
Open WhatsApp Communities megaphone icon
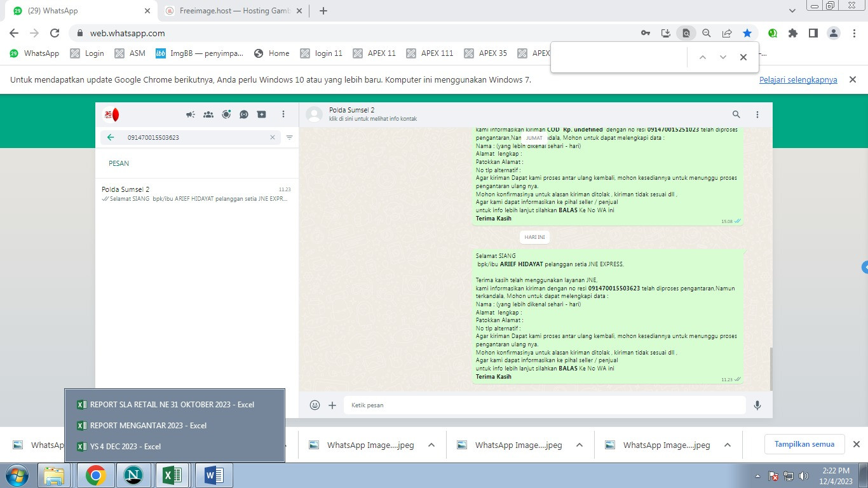point(191,114)
